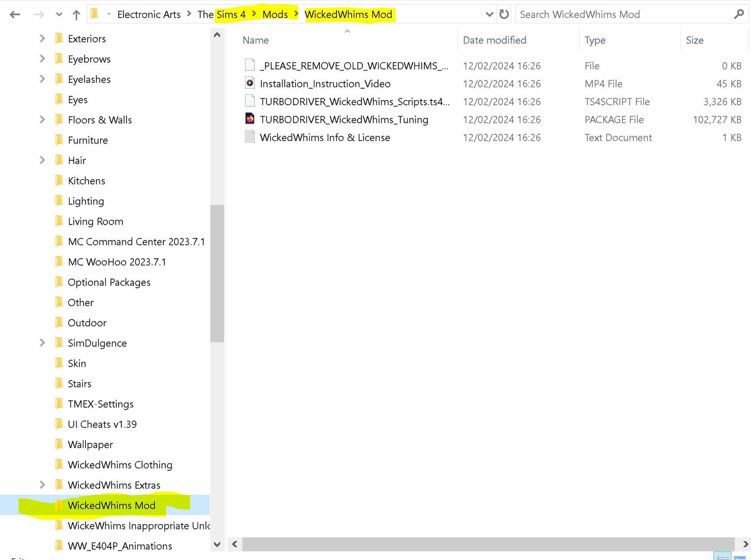Click the SimDulgence folder icon

pos(60,343)
